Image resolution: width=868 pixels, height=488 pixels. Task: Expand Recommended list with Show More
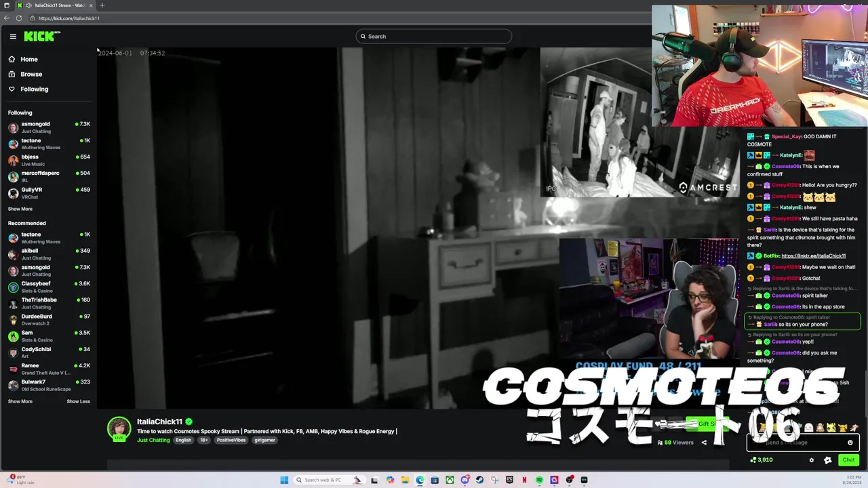click(20, 401)
